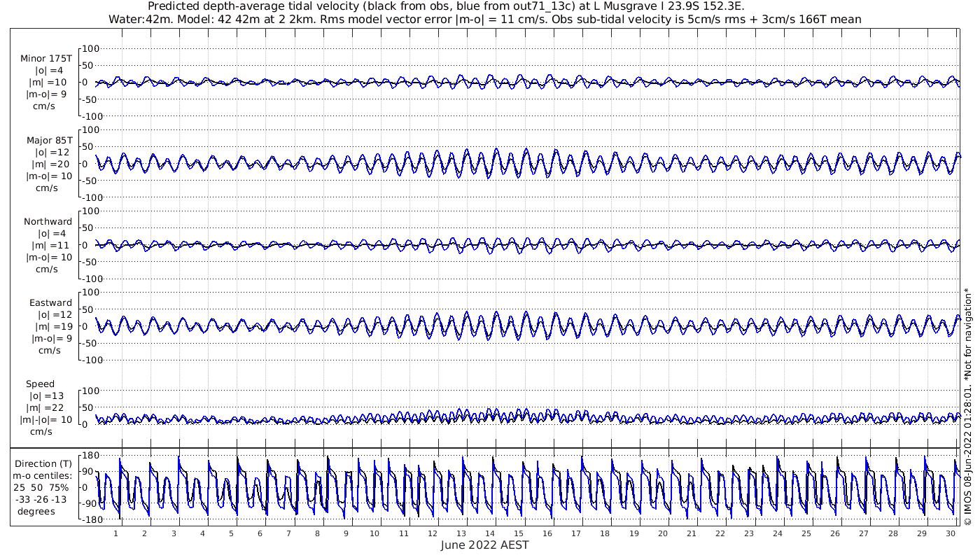Click date tick '30' on the time axis
This screenshot has width=980, height=560.
click(951, 533)
